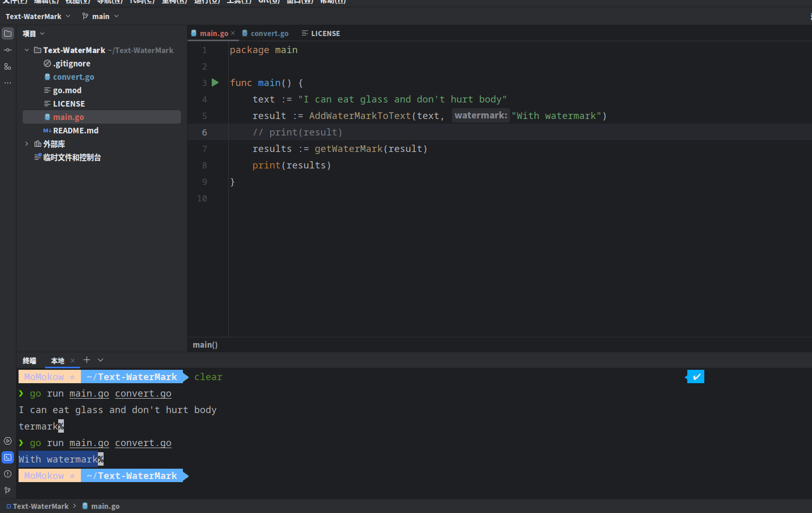Click the main.go link in first terminal command
This screenshot has height=513, width=812.
click(89, 394)
